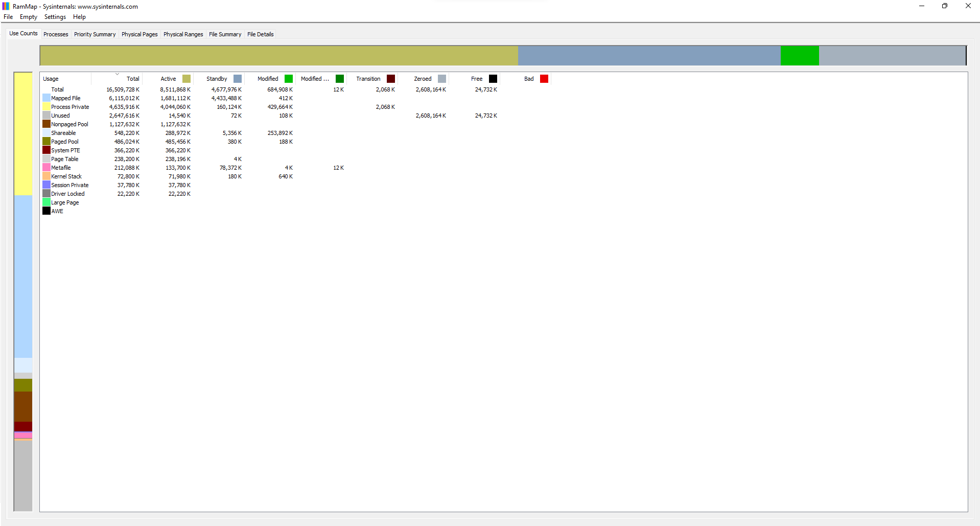
Task: Click the Total row label
Action: (x=57, y=89)
